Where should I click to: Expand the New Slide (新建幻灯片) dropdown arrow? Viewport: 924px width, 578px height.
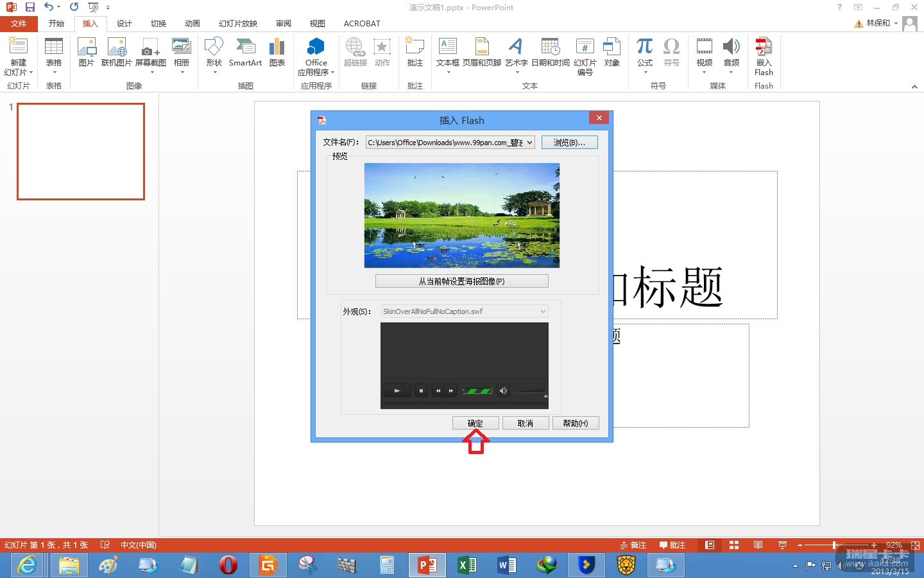pyautogui.click(x=30, y=73)
